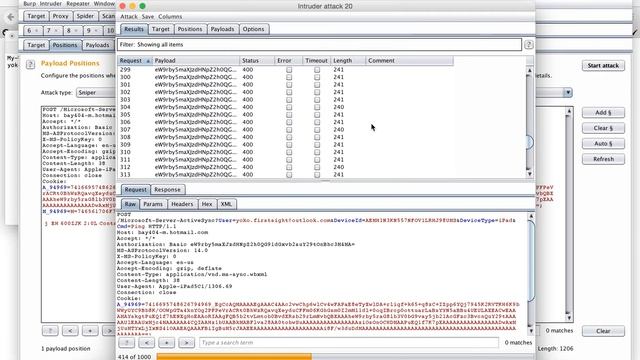Screen dimensions: 640x360
Task: Tick the Timeout checkbox for request 304
Action: coord(317,107)
